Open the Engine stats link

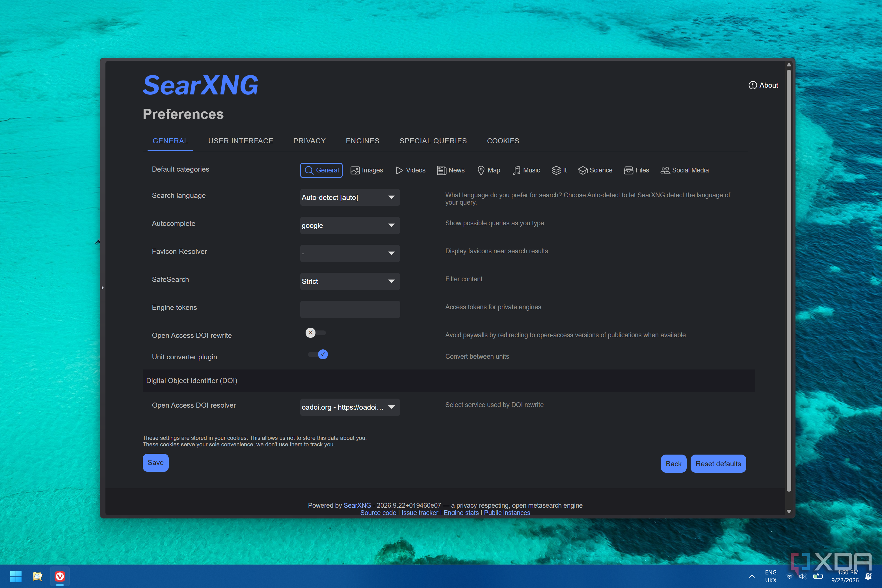[461, 513]
